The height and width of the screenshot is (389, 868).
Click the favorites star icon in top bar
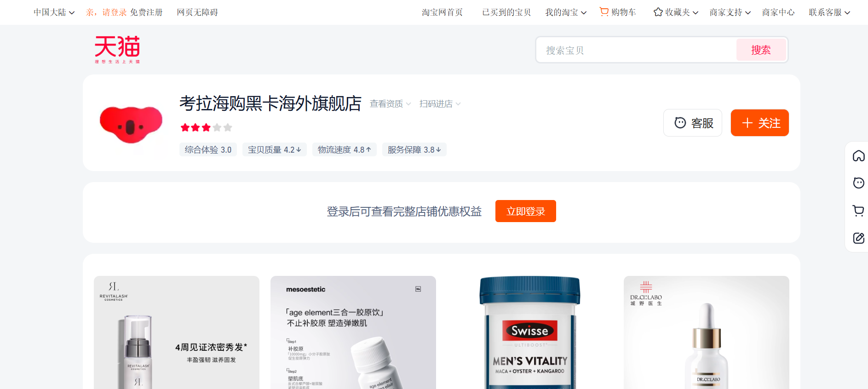[658, 12]
